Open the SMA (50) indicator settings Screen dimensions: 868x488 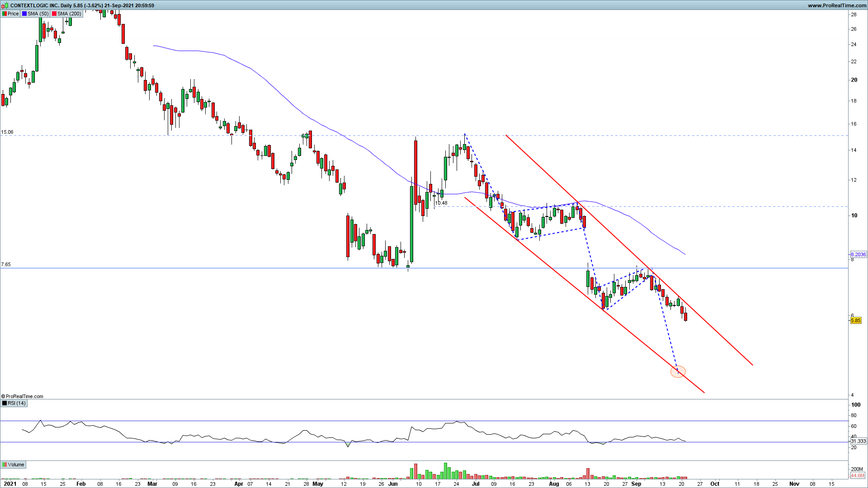tap(38, 14)
